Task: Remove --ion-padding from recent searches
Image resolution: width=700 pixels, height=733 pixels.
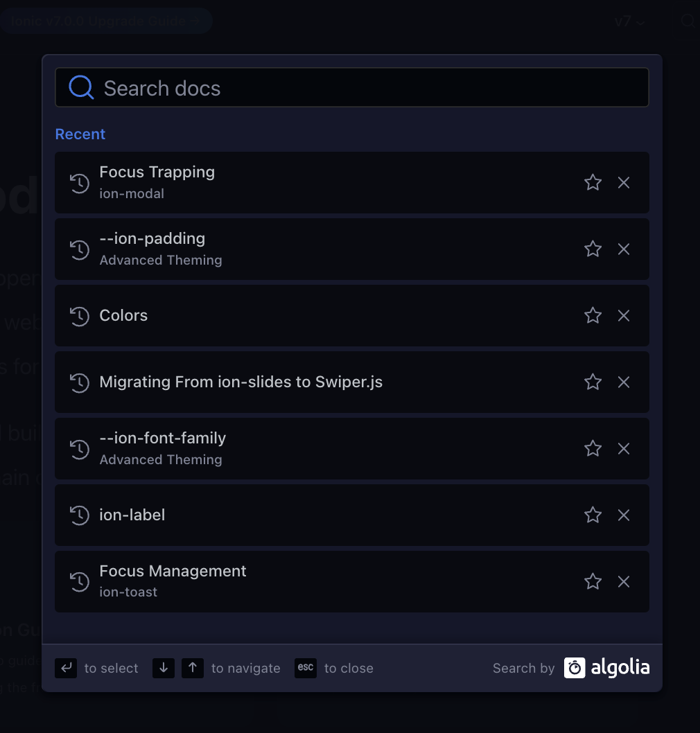Action: [623, 249]
